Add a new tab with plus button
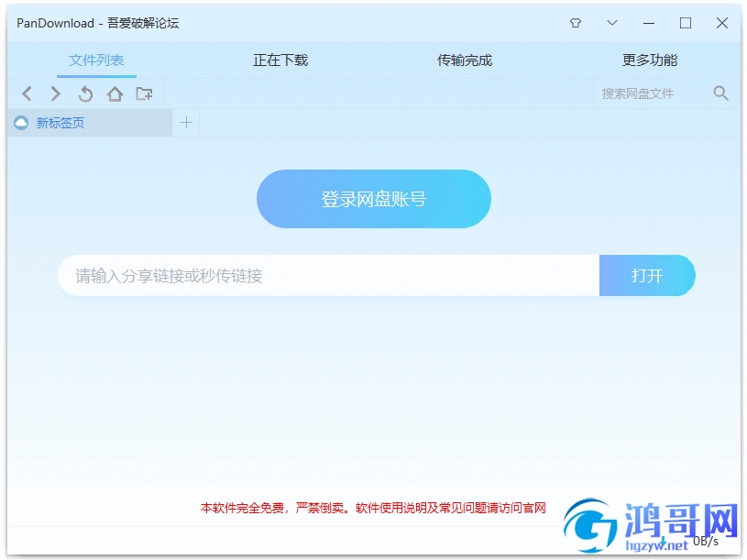This screenshot has height=560, width=747. pos(186,123)
